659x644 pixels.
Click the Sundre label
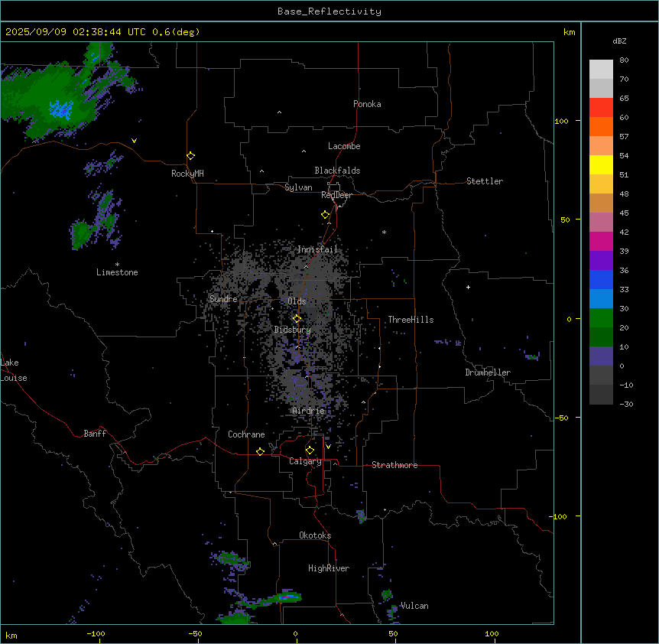click(223, 299)
